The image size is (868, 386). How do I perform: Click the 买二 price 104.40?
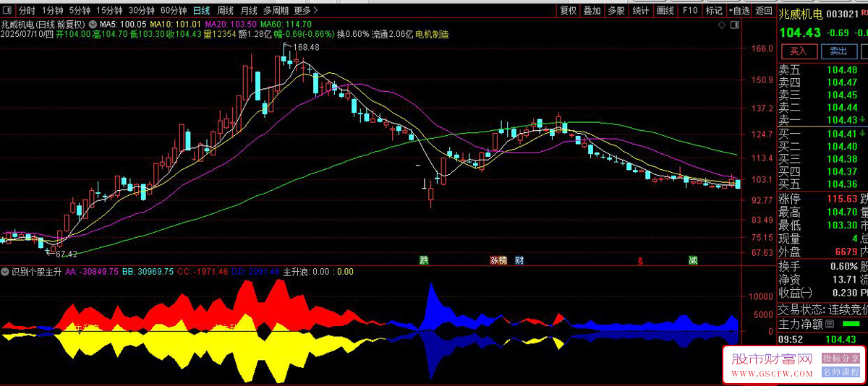(842, 146)
